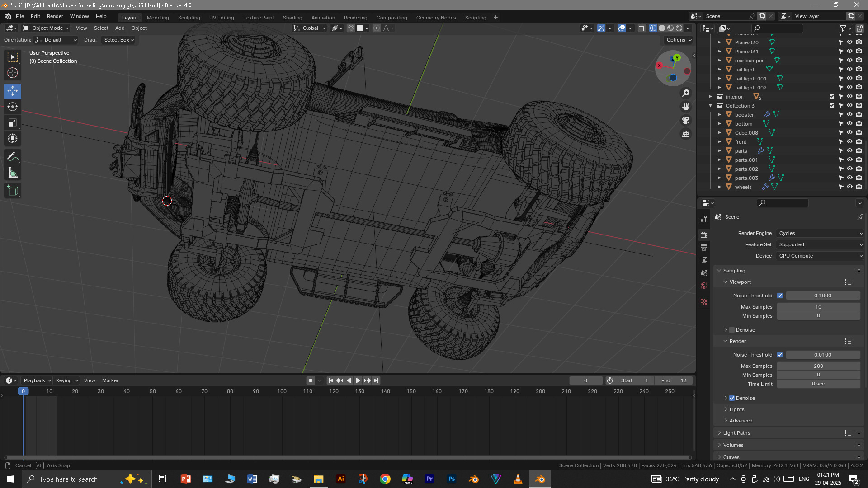Activate the 3D Cursor tool

pos(13,73)
